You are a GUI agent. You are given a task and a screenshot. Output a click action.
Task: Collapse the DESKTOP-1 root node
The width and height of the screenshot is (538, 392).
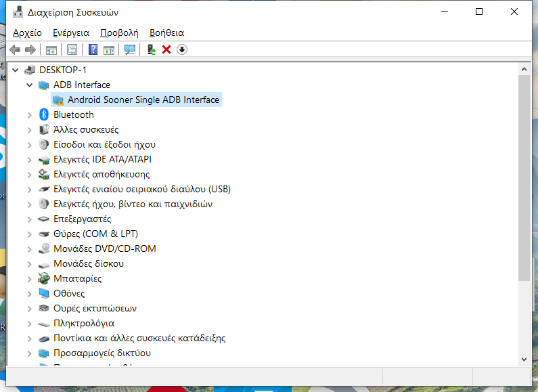pyautogui.click(x=15, y=70)
